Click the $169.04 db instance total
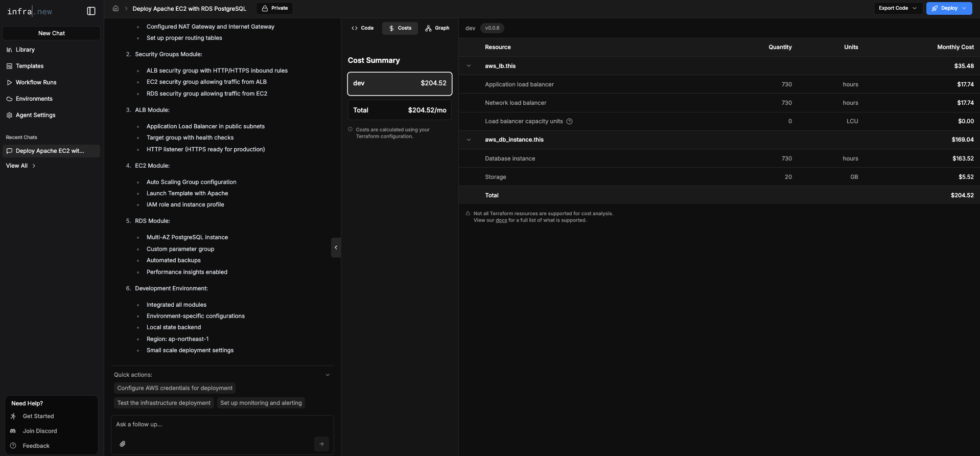This screenshot has height=456, width=980. 963,140
